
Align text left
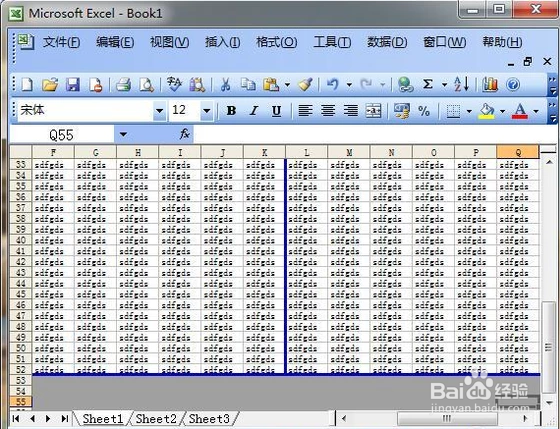click(x=305, y=111)
